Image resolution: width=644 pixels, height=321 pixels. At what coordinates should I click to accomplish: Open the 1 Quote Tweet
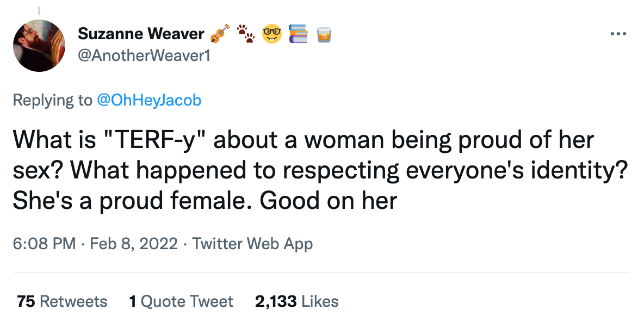181,301
